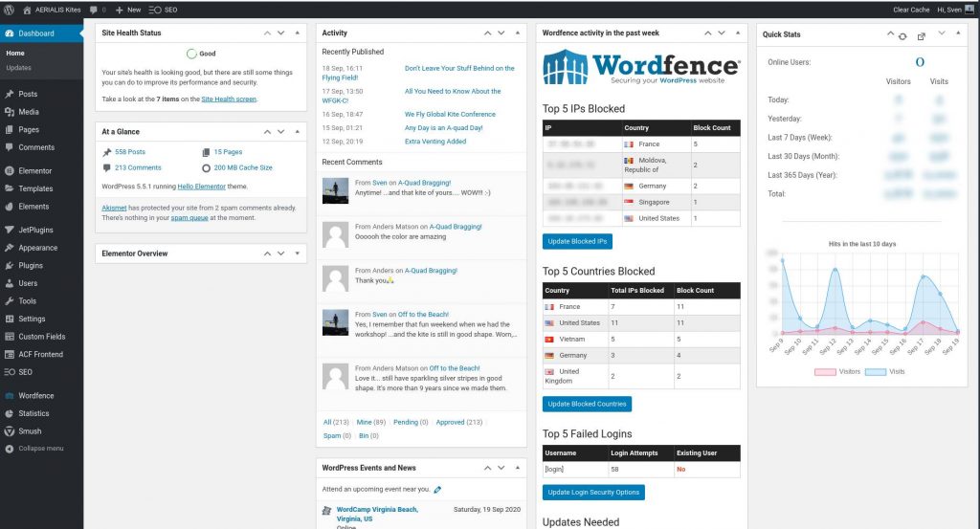
Task: Open the Hello Elementor theme link
Action: coord(201,187)
